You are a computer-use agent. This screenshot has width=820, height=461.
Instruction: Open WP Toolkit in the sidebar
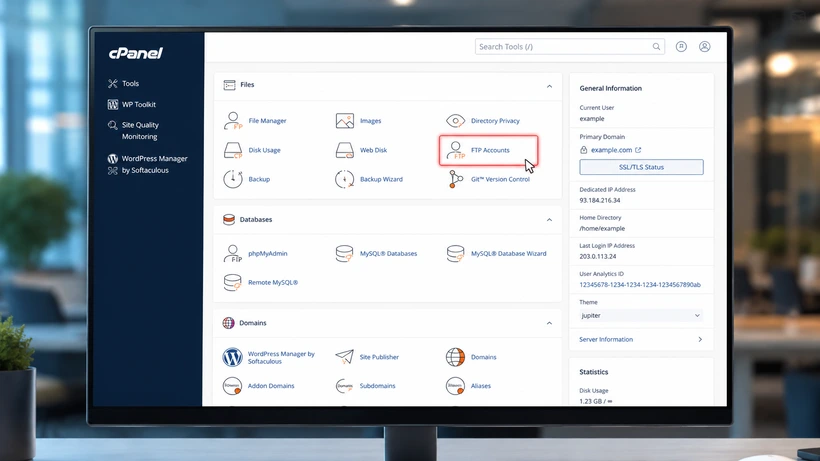click(132, 105)
